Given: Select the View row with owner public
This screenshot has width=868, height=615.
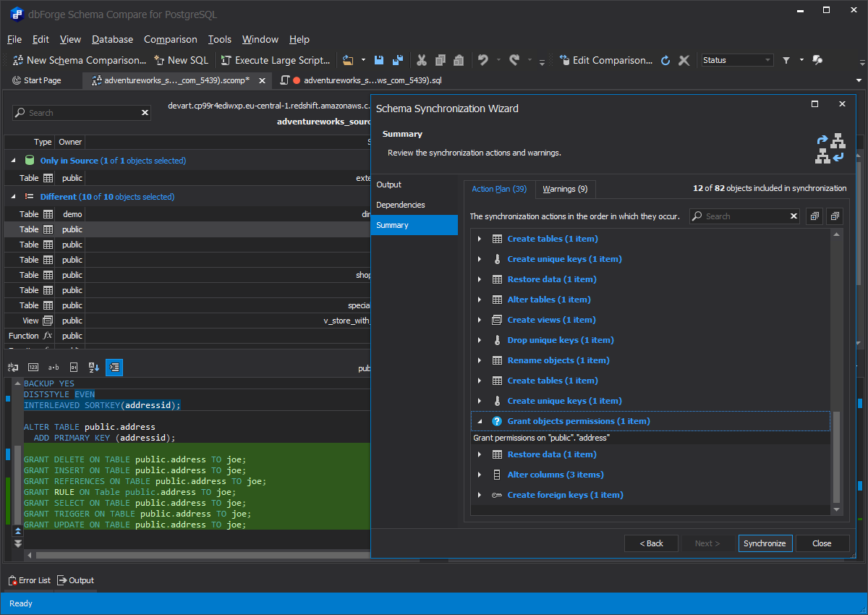Looking at the screenshot, I should 188,321.
